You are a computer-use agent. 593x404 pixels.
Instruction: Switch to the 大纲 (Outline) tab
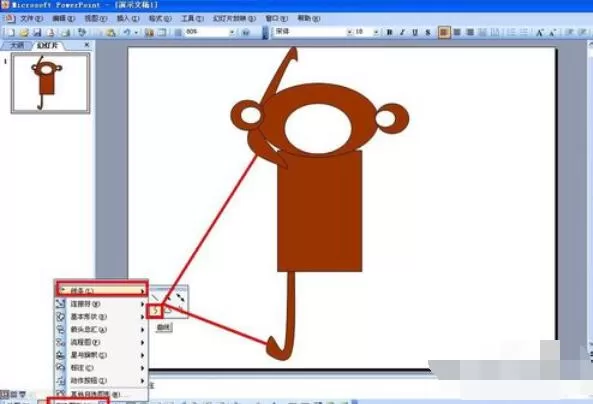point(17,45)
